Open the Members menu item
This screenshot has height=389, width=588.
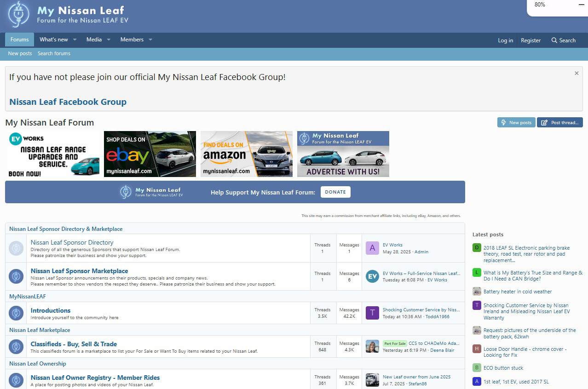pos(132,40)
